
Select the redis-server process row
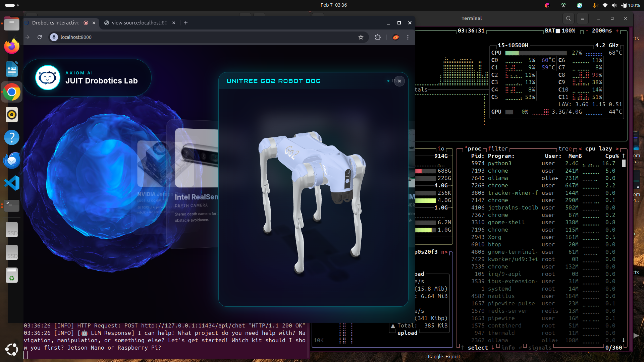pyautogui.click(x=543, y=311)
